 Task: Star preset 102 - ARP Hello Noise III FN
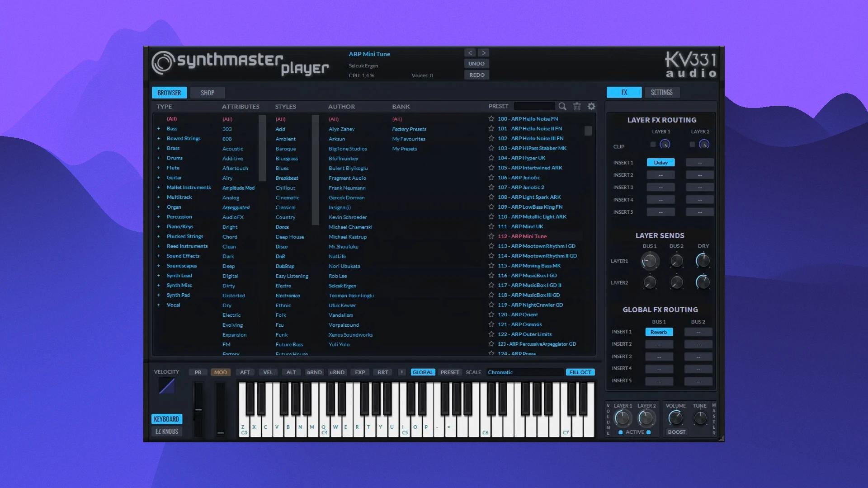491,138
